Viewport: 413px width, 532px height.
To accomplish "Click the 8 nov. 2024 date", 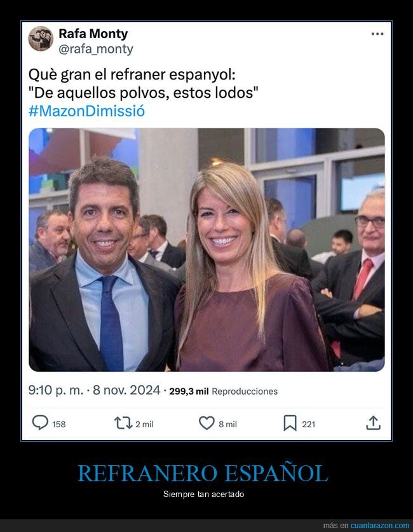I will pos(126,390).
